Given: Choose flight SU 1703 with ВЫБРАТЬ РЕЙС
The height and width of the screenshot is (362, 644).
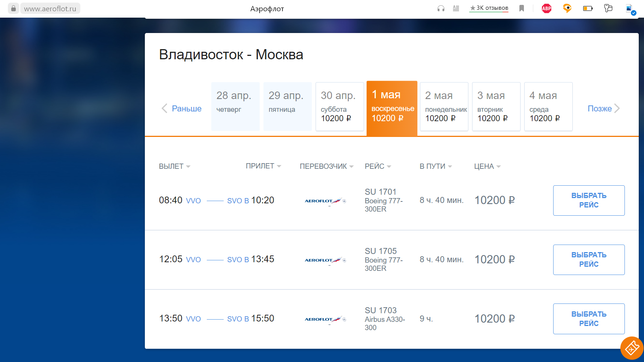Looking at the screenshot, I should coord(589,319).
